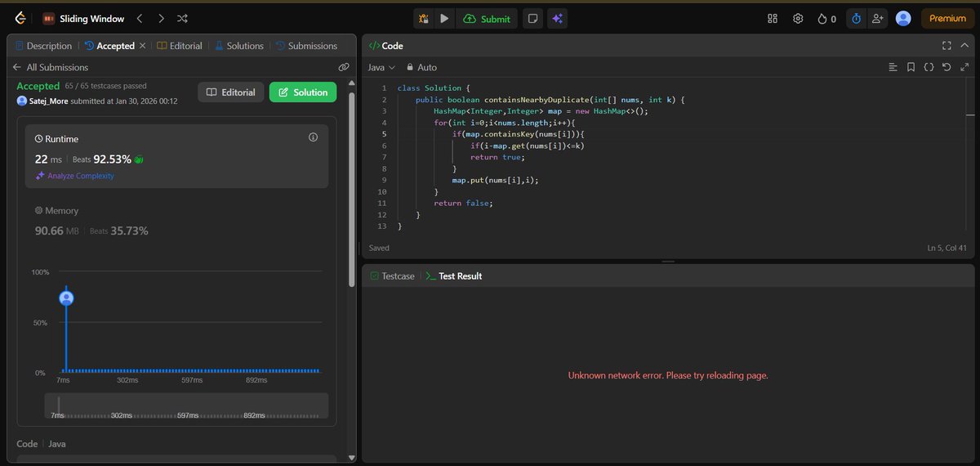The image size is (980, 466).
Task: Switch to the Description tab
Action: 43,46
